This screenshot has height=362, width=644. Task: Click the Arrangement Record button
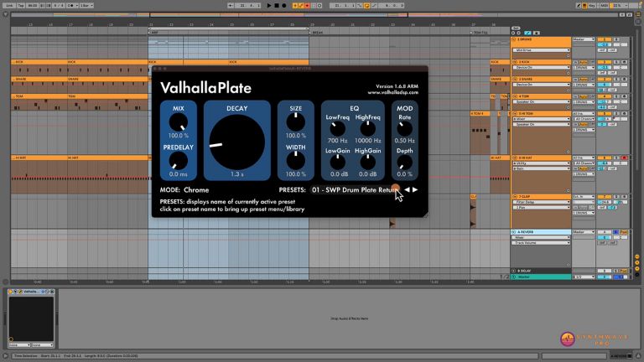pos(283,5)
